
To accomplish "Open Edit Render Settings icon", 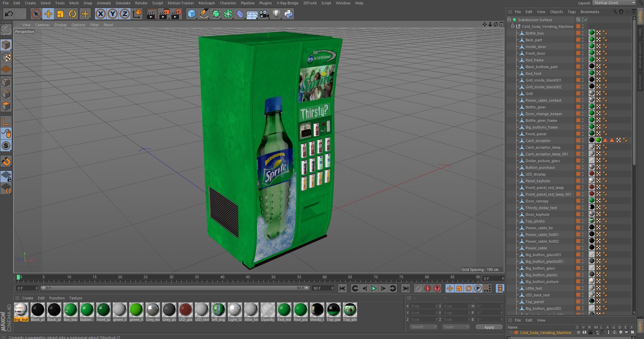I will [x=176, y=14].
